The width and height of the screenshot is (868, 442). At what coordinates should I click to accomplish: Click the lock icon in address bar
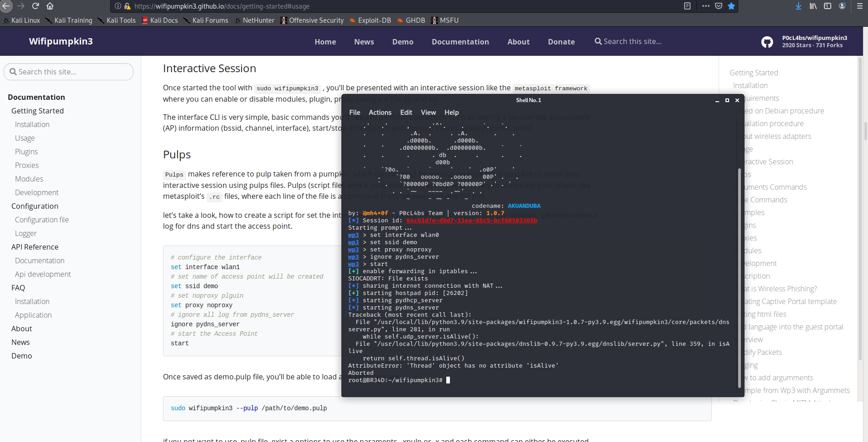[128, 6]
